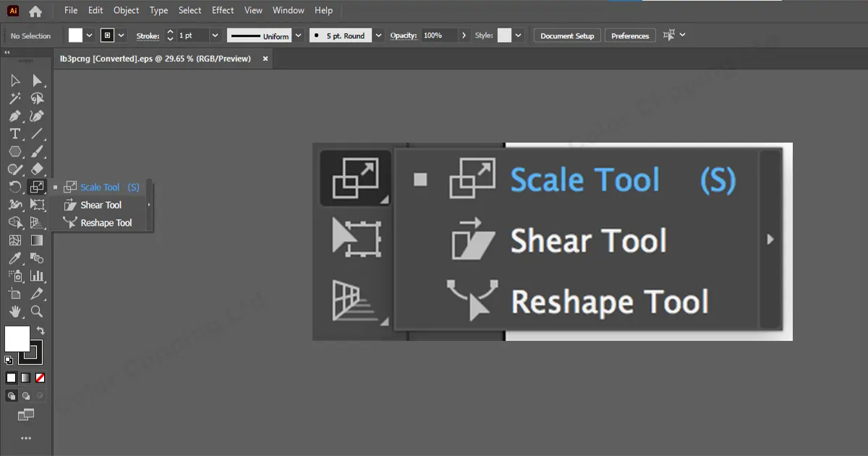Select the Artboard tool
The height and width of the screenshot is (456, 868).
[x=14, y=293]
